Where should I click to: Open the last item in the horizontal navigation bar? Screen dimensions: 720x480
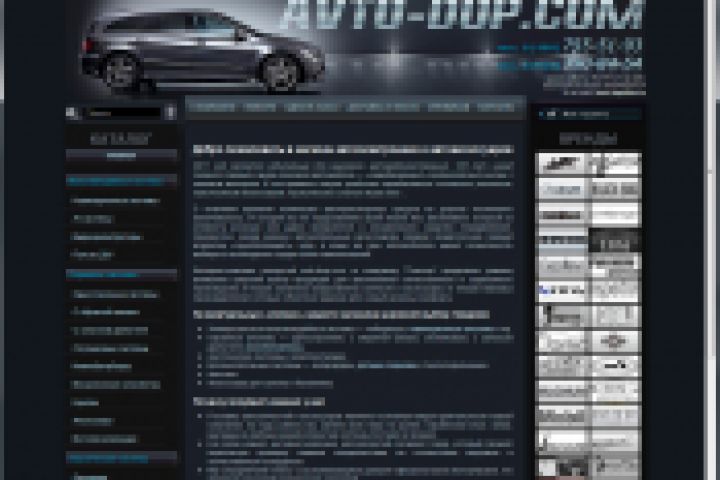point(495,107)
